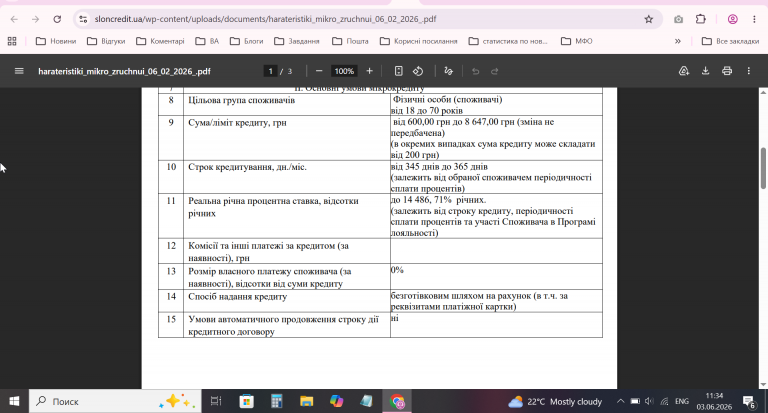This screenshot has width=768, height=413.
Task: Click the text 'Строк кредитування, дн./міс.'
Action: point(247,167)
